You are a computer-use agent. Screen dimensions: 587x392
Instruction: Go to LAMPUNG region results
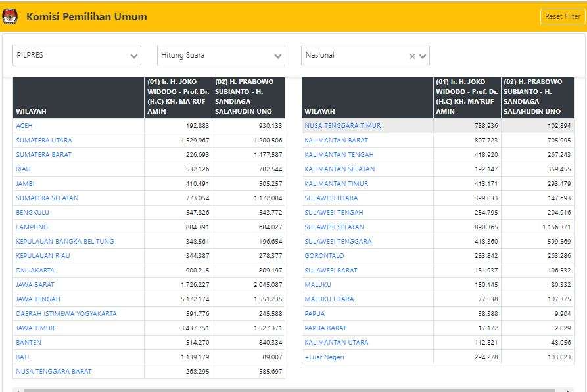point(32,227)
